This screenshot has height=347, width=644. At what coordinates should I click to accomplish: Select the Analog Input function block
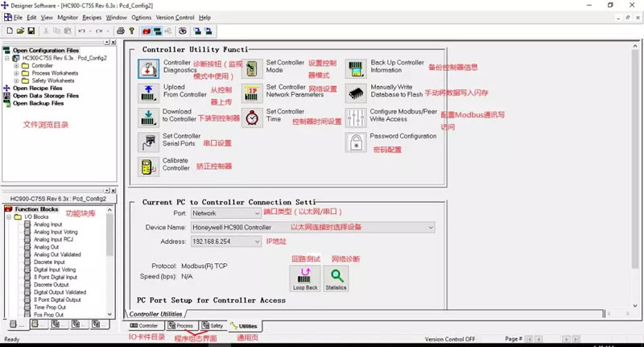point(48,224)
